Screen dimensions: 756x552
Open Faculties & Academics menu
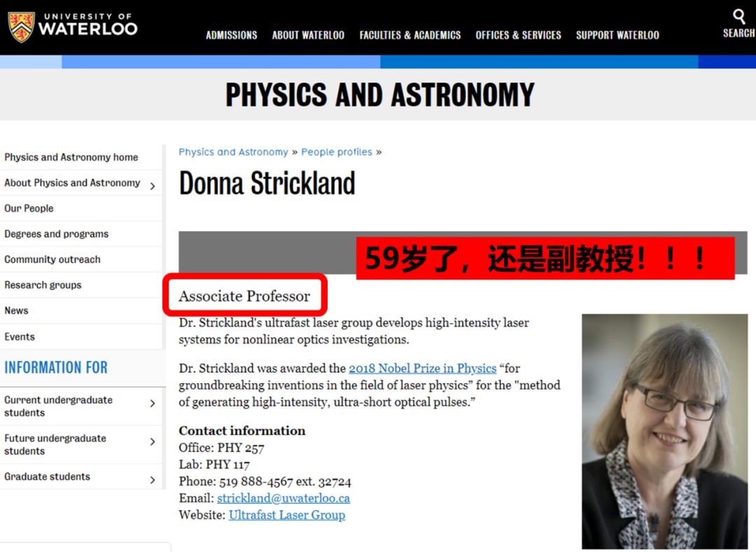point(409,35)
